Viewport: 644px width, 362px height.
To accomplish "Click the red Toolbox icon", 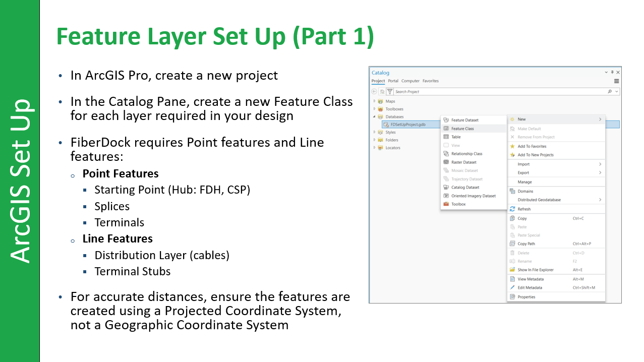I will click(x=446, y=204).
